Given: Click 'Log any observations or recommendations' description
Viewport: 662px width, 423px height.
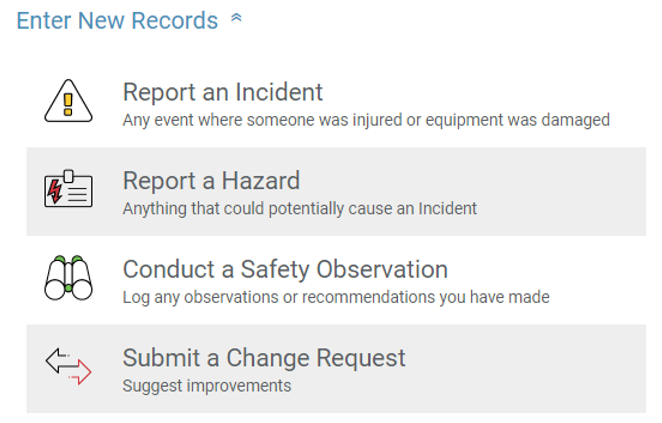Looking at the screenshot, I should click(336, 298).
